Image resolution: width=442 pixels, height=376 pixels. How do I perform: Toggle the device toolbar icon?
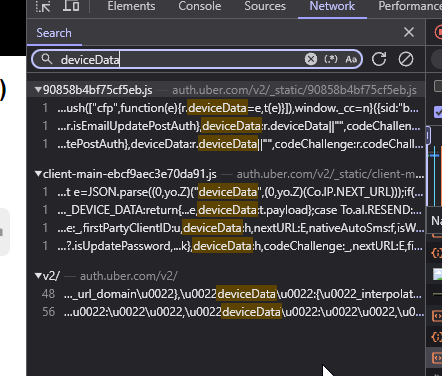[71, 6]
